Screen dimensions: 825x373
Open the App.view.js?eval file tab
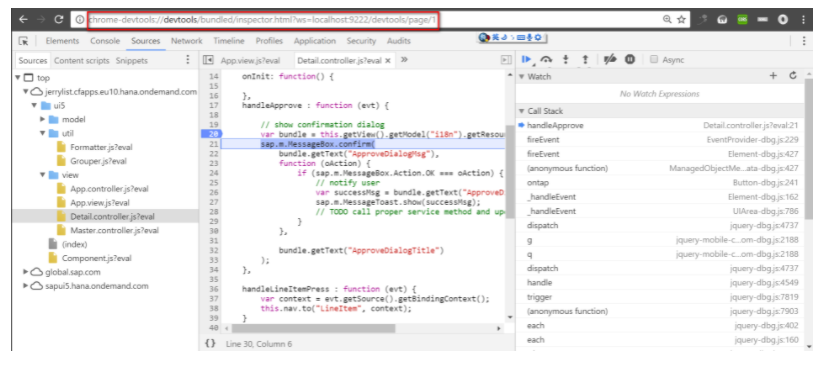(x=242, y=61)
